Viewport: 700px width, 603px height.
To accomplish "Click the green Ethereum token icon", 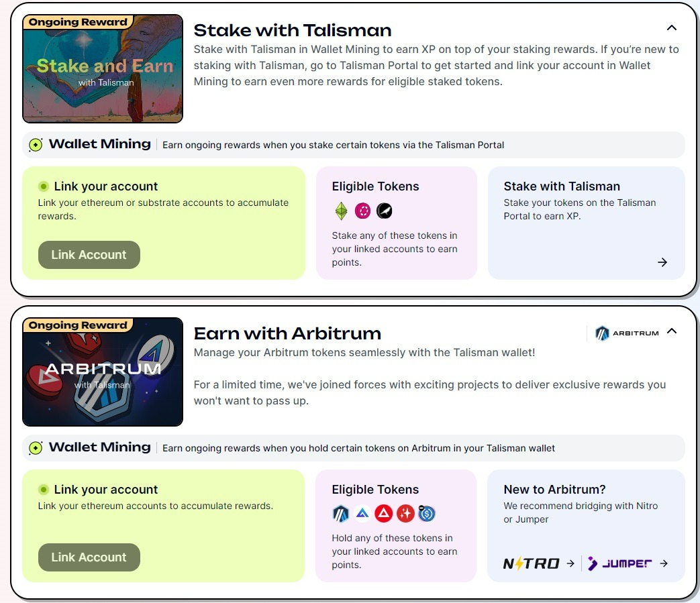I will (x=342, y=211).
